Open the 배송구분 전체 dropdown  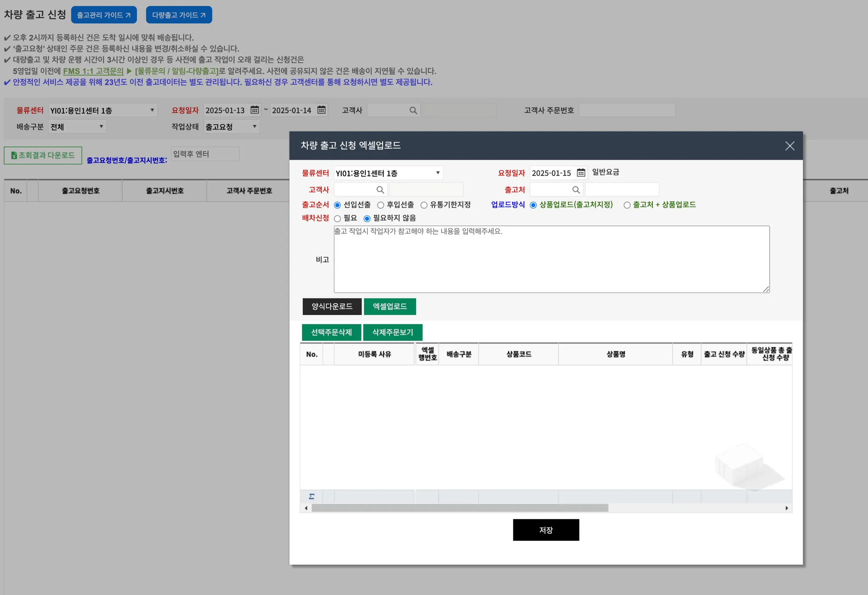point(77,127)
